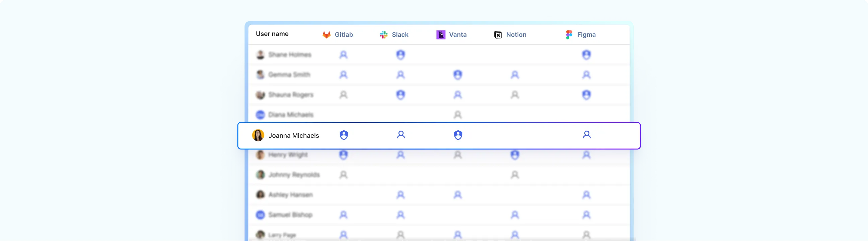The width and height of the screenshot is (868, 241).
Task: Open Ashley Hansen's avatar thumbnail
Action: point(260,195)
